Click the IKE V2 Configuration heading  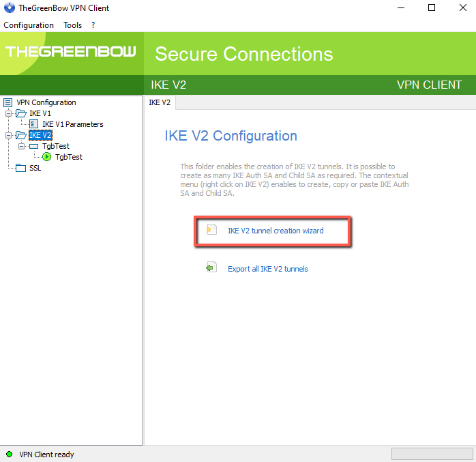pos(230,136)
